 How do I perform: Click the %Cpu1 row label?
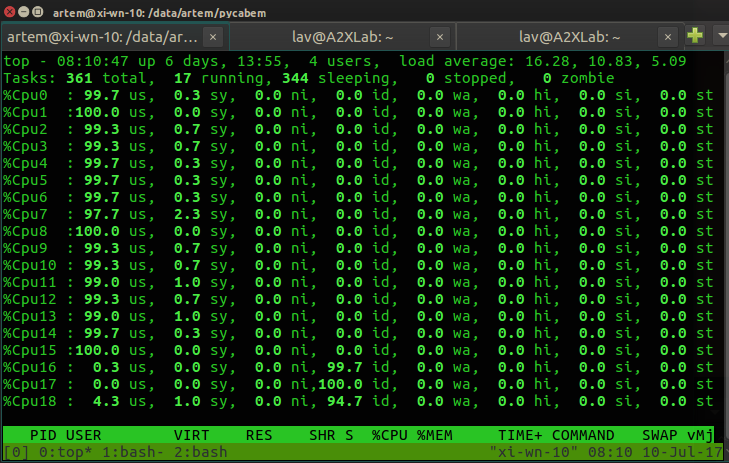pyautogui.click(x=25, y=112)
